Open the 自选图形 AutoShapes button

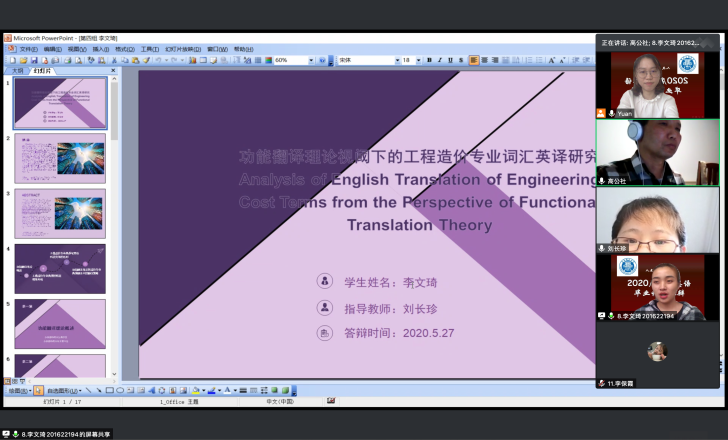pyautogui.click(x=62, y=390)
